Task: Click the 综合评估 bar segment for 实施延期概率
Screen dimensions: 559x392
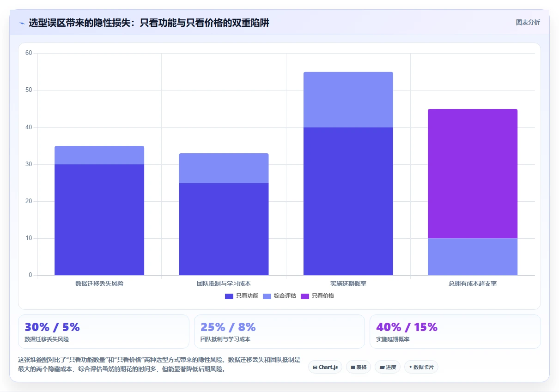Action: (x=348, y=100)
